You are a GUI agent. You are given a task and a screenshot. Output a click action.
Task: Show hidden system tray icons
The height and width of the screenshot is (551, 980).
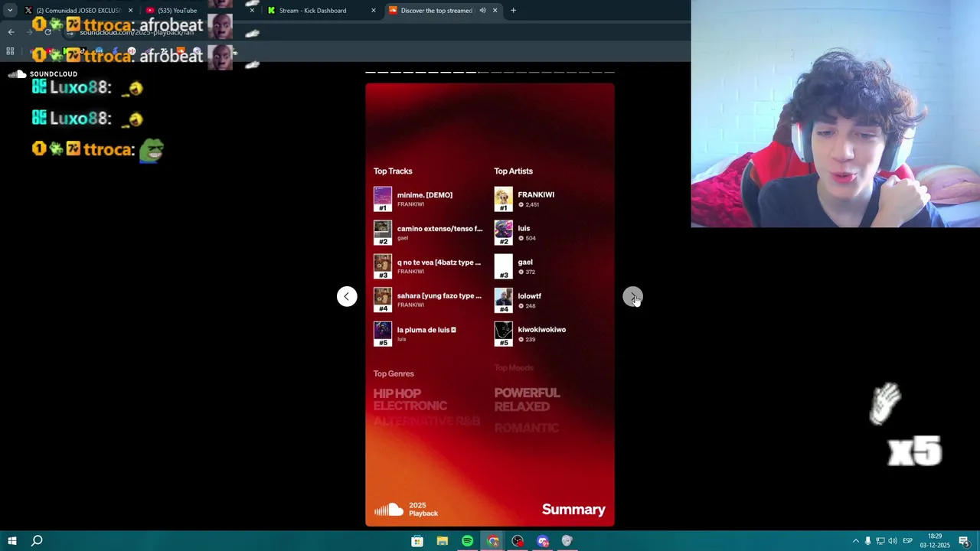pyautogui.click(x=855, y=541)
